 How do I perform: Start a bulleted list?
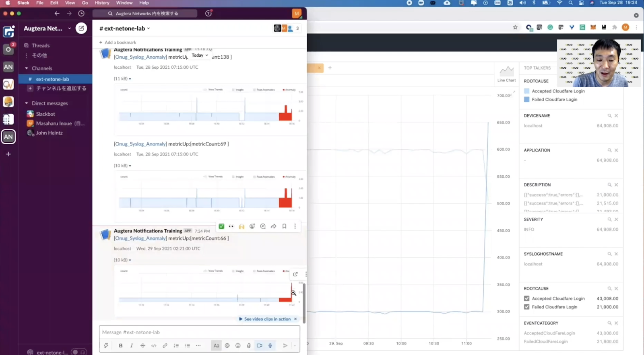[187, 345]
